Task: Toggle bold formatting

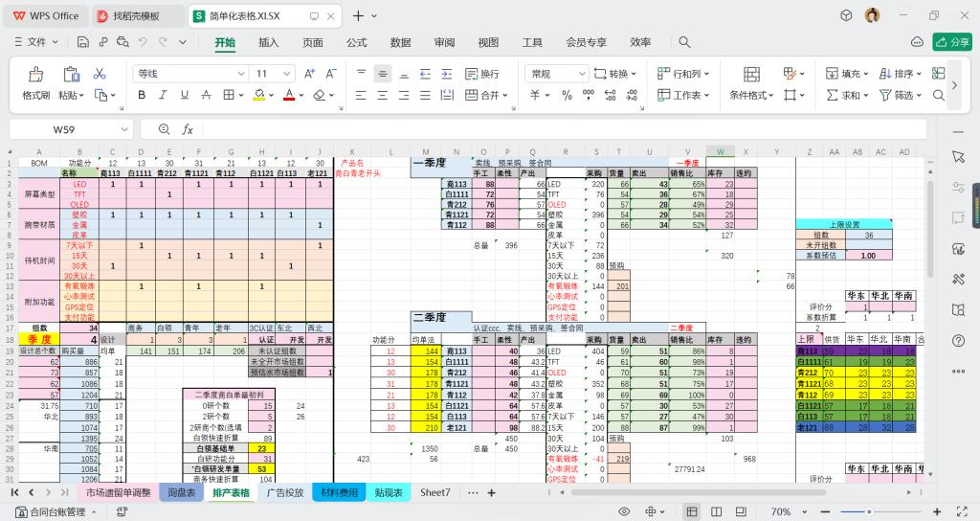Action: (x=142, y=95)
